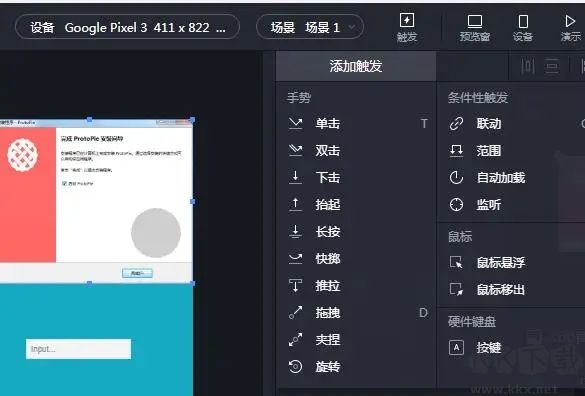Screen dimensions: 585x396
Task: Expand the 场景 场景 1 dropdown
Action: [x=310, y=27]
